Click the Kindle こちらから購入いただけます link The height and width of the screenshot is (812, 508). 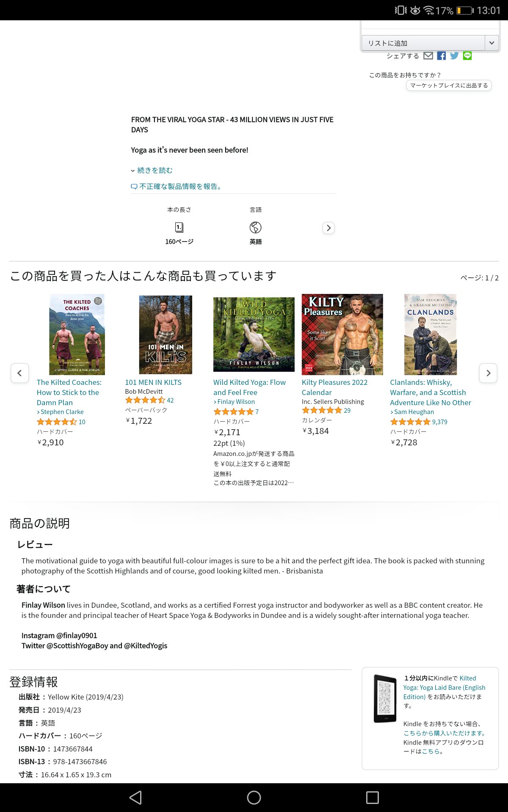444,733
